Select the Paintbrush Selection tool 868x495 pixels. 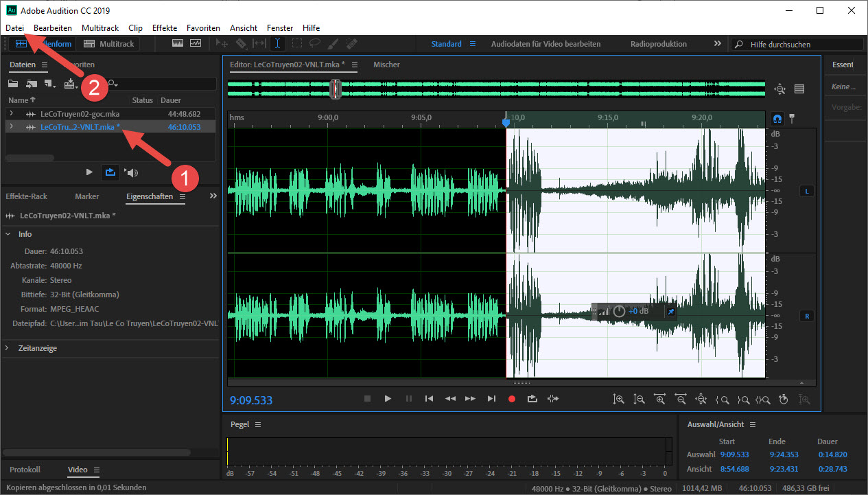(333, 43)
